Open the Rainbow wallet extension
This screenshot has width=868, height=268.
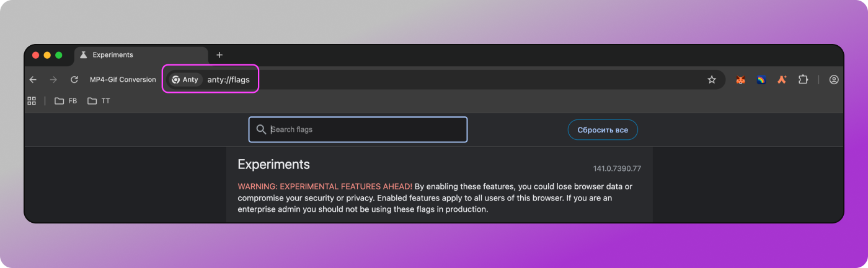(x=761, y=80)
